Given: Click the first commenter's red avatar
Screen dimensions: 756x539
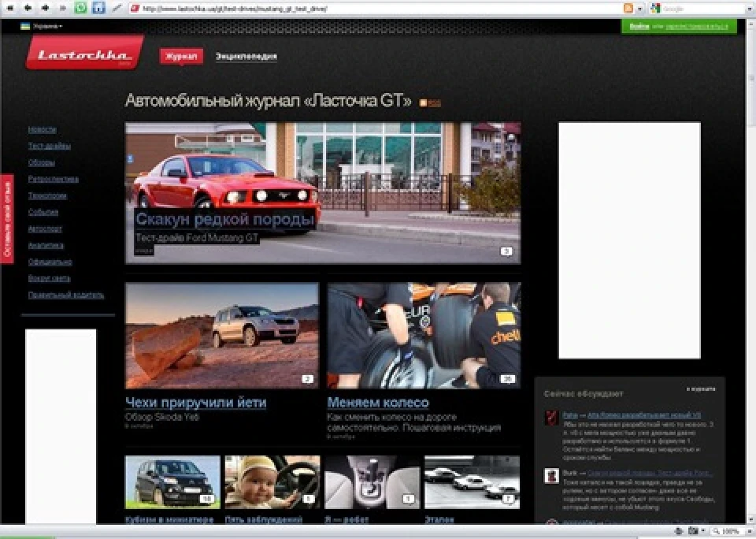Looking at the screenshot, I should pyautogui.click(x=551, y=418).
